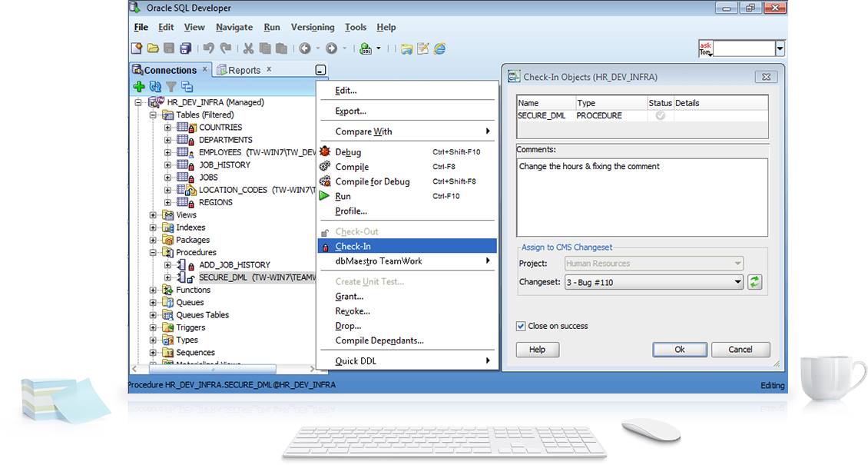Viewport: 868px width, 465px height.
Task: Click the Back navigation arrow icon
Action: pos(305,48)
